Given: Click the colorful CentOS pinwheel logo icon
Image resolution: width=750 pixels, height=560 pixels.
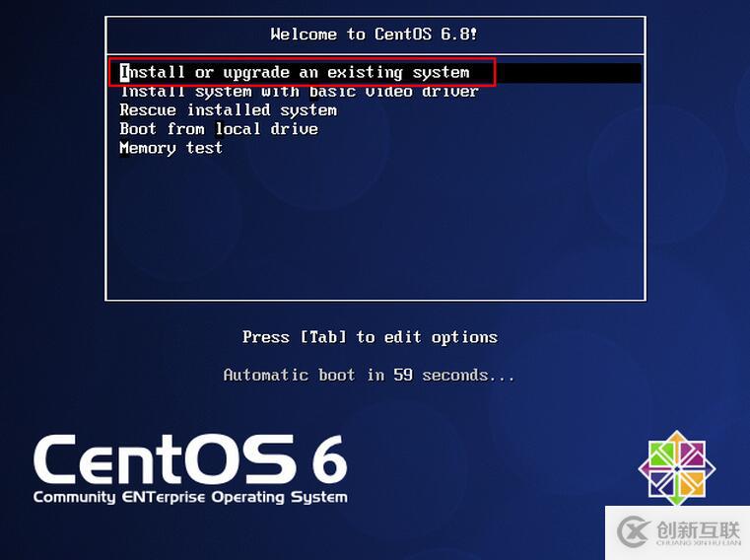Looking at the screenshot, I should pyautogui.click(x=677, y=468).
